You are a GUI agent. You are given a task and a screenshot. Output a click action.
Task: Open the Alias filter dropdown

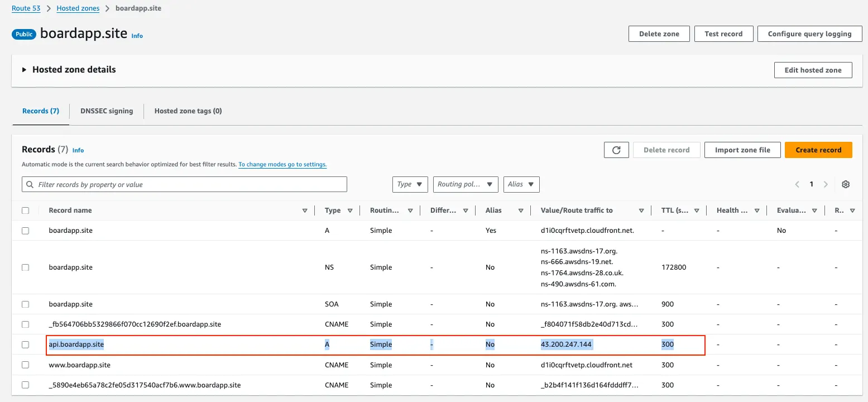[x=521, y=184]
